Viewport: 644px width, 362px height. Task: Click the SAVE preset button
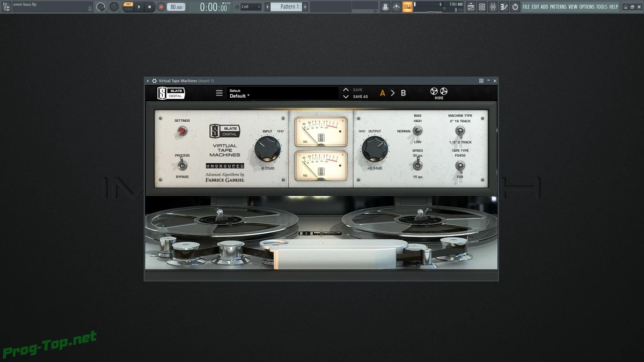[357, 90]
